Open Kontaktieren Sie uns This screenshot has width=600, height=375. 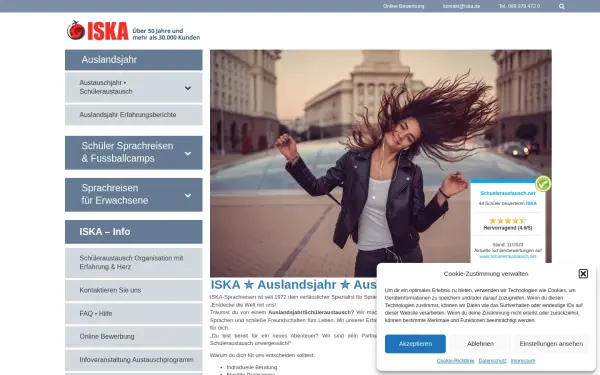tap(134, 290)
